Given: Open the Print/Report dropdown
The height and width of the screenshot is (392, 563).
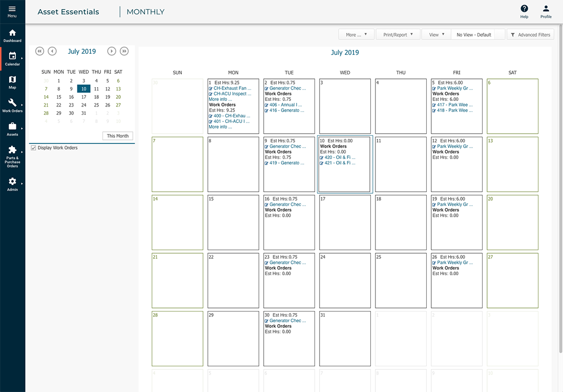Looking at the screenshot, I should (398, 34).
